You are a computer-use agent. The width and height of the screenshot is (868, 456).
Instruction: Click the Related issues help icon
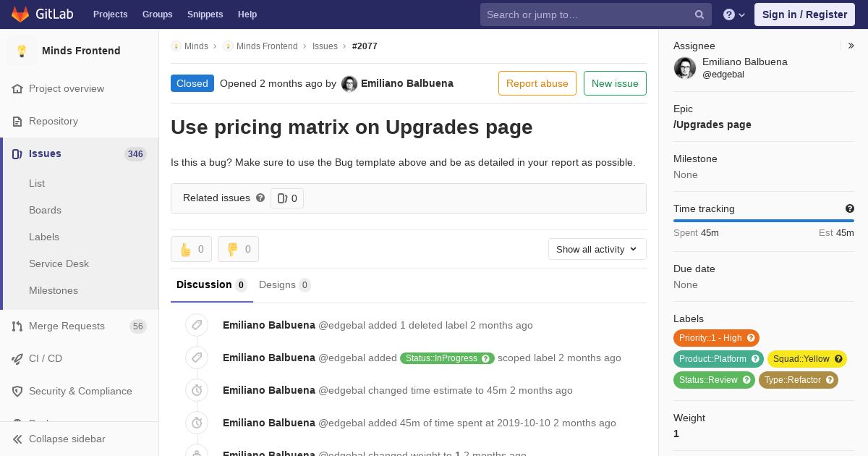click(260, 198)
